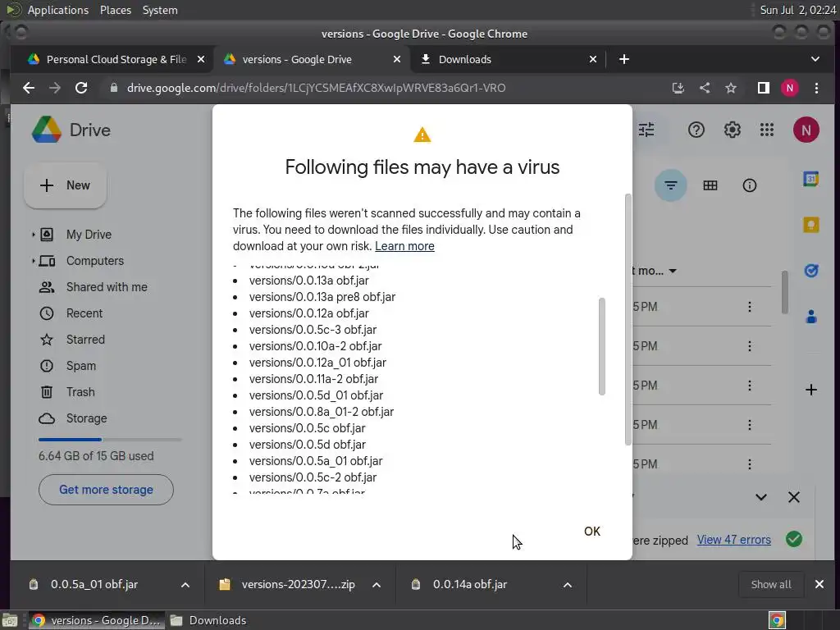Open the System menu
The width and height of the screenshot is (840, 630).
click(160, 10)
